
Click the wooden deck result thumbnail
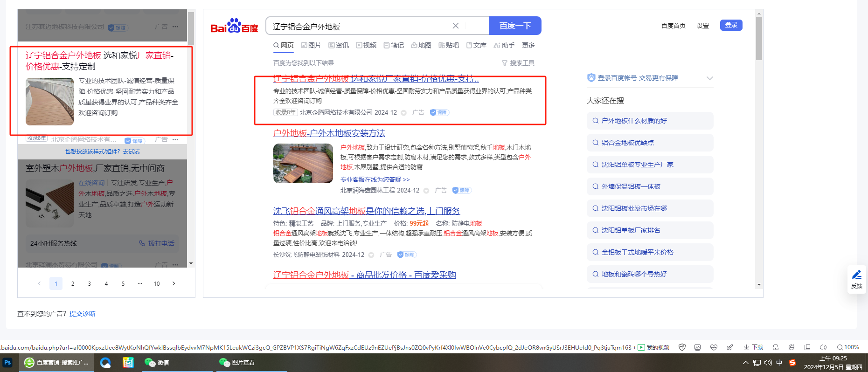(x=303, y=163)
